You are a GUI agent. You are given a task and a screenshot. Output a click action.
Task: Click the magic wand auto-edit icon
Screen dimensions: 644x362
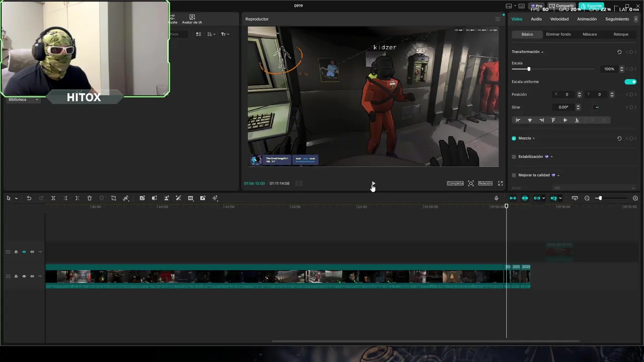(x=178, y=198)
